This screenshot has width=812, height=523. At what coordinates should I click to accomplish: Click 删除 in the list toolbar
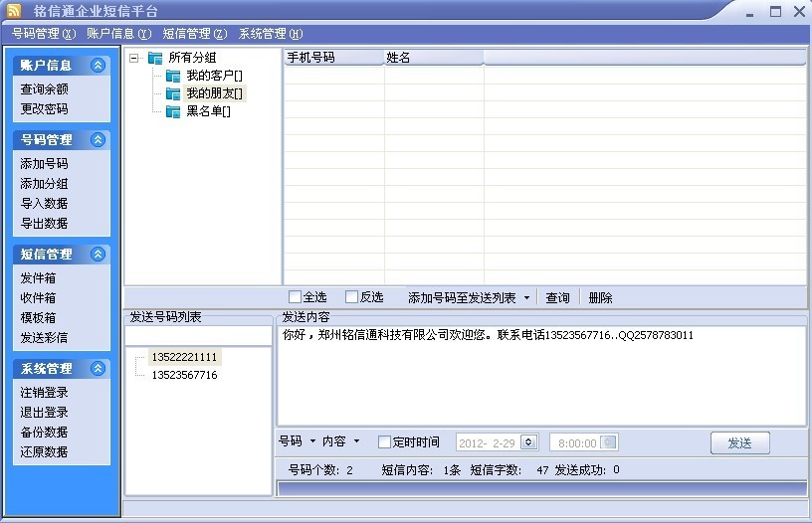tap(600, 298)
